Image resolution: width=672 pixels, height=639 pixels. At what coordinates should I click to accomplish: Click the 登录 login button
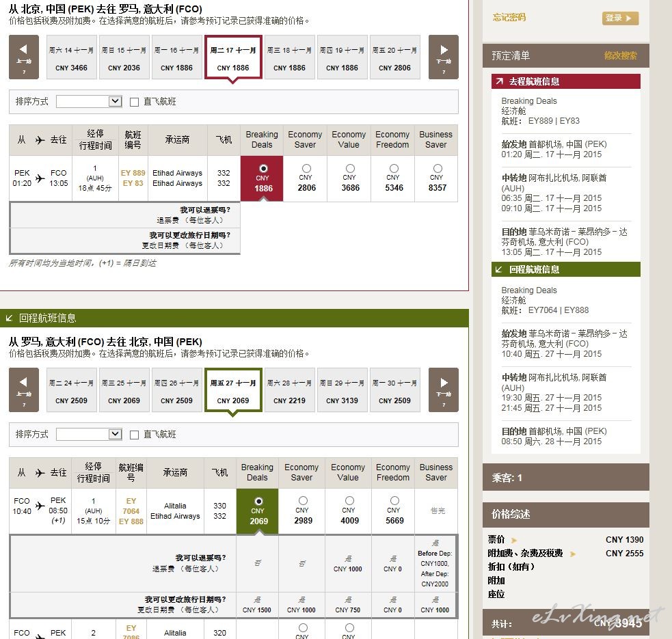(x=620, y=18)
